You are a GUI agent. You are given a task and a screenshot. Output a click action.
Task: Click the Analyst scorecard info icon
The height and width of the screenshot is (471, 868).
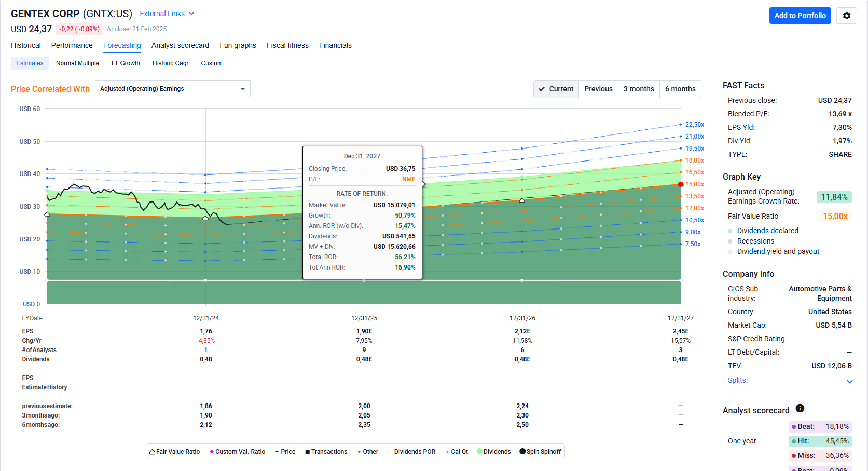(x=800, y=408)
